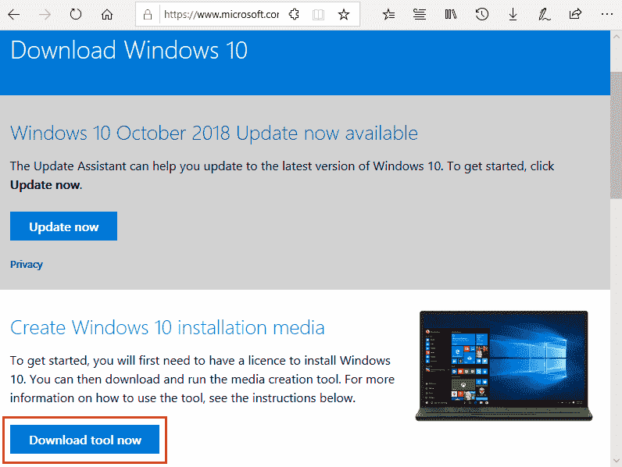Open the Books library icon
622x467 pixels.
(x=450, y=15)
